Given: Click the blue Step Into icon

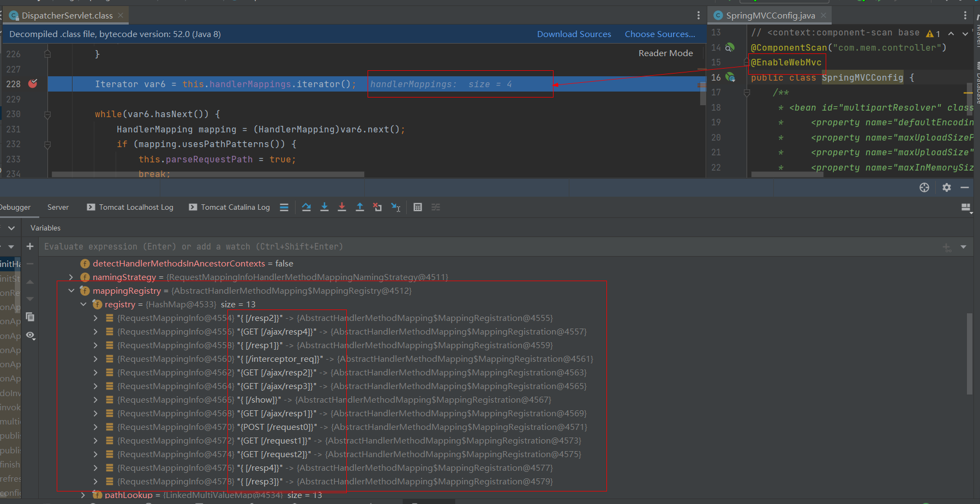Looking at the screenshot, I should click(324, 207).
